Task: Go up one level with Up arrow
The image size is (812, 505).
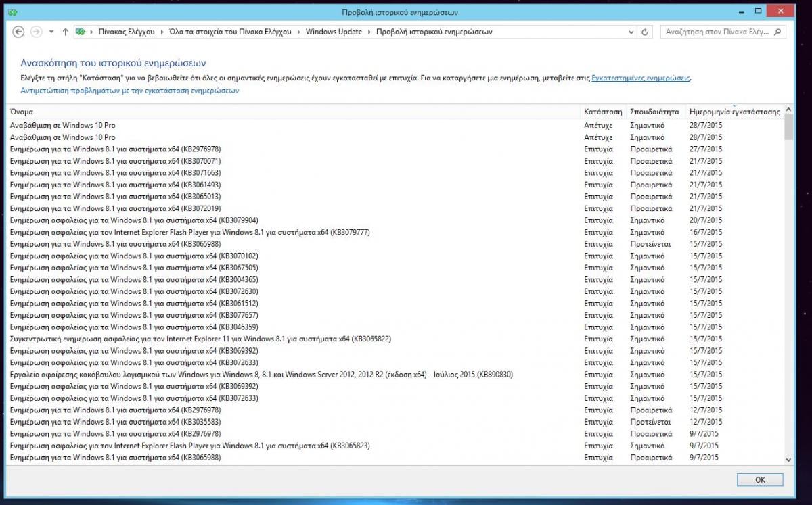Action: tap(65, 32)
